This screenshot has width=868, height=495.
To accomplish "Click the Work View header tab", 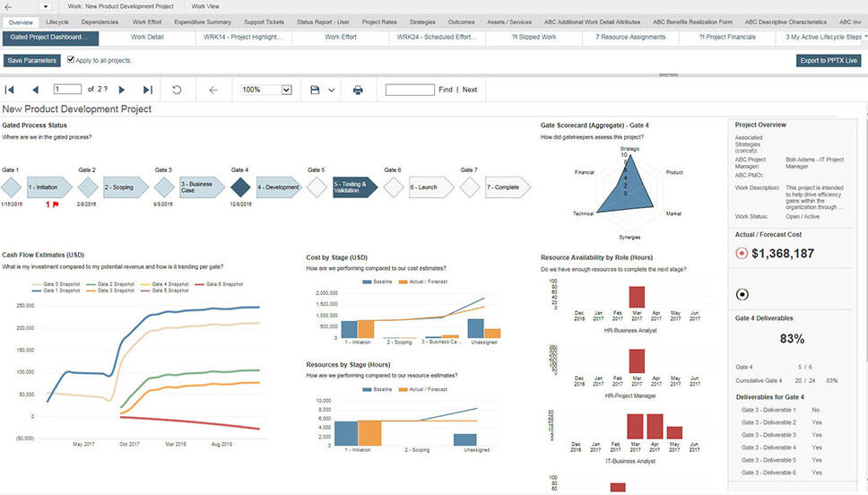I will (204, 6).
